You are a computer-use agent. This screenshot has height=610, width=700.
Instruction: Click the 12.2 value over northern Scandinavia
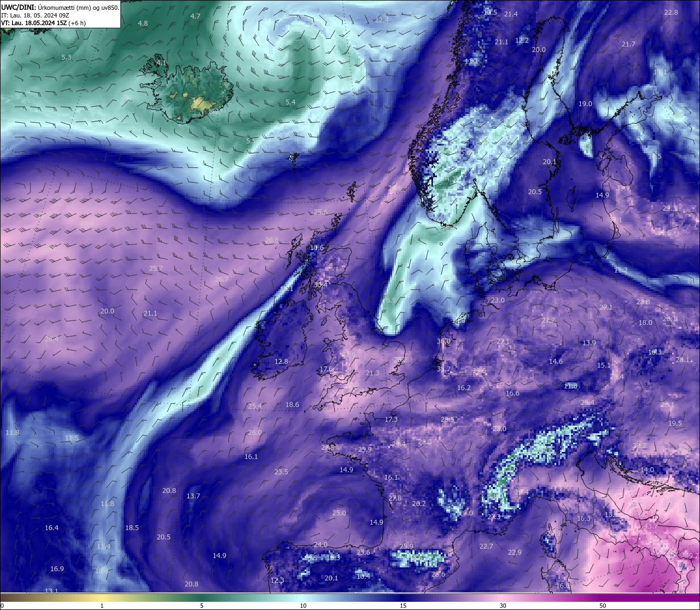(x=522, y=40)
